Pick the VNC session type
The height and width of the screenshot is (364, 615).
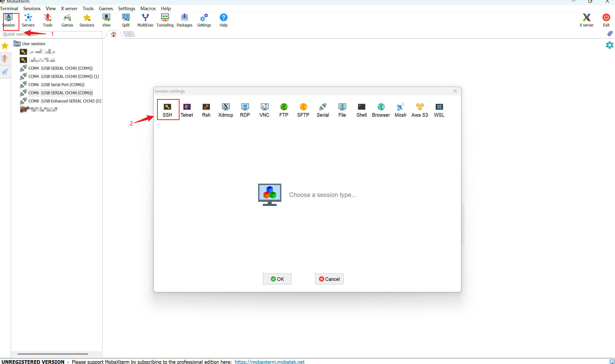point(264,110)
